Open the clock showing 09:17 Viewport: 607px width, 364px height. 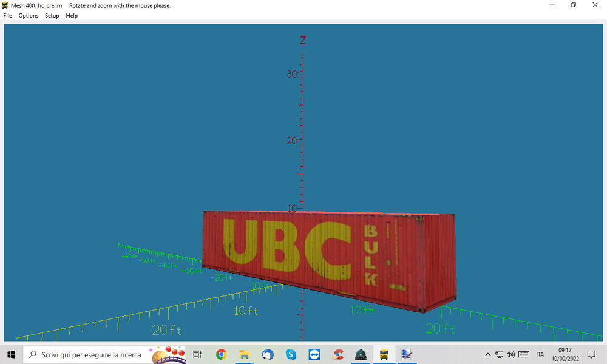pyautogui.click(x=565, y=354)
